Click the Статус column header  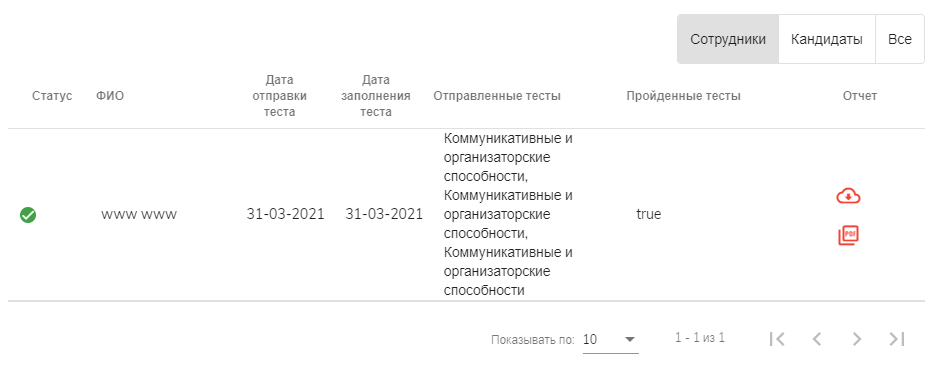(52, 96)
